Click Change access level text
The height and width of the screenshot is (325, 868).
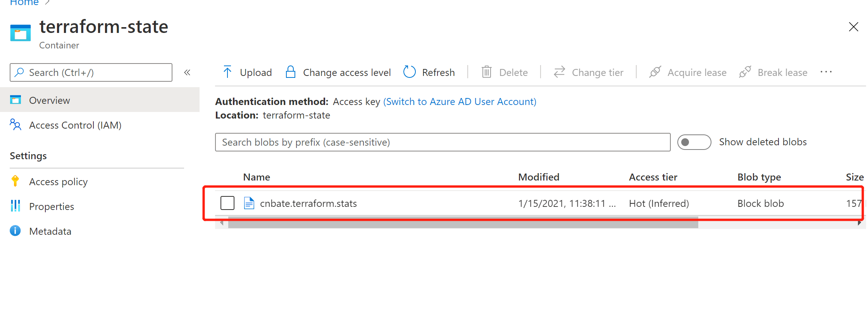(x=347, y=72)
